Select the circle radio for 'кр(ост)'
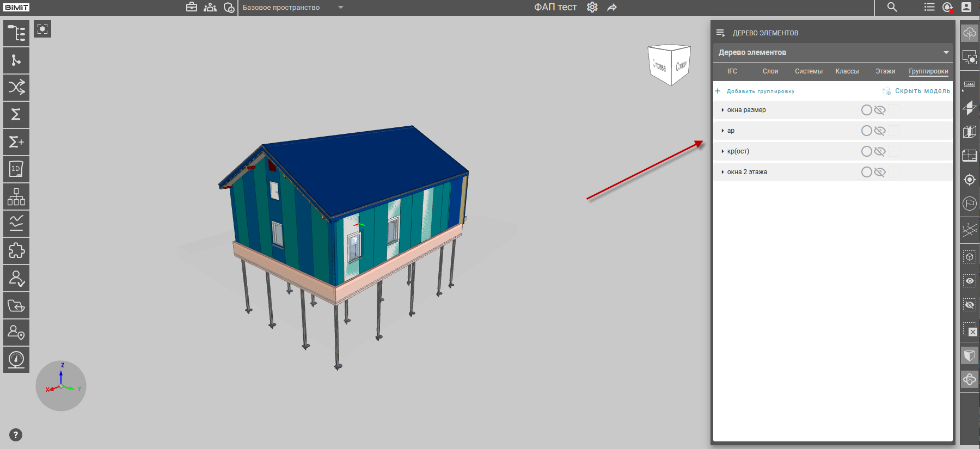Viewport: 980px width, 449px height. pyautogui.click(x=866, y=151)
